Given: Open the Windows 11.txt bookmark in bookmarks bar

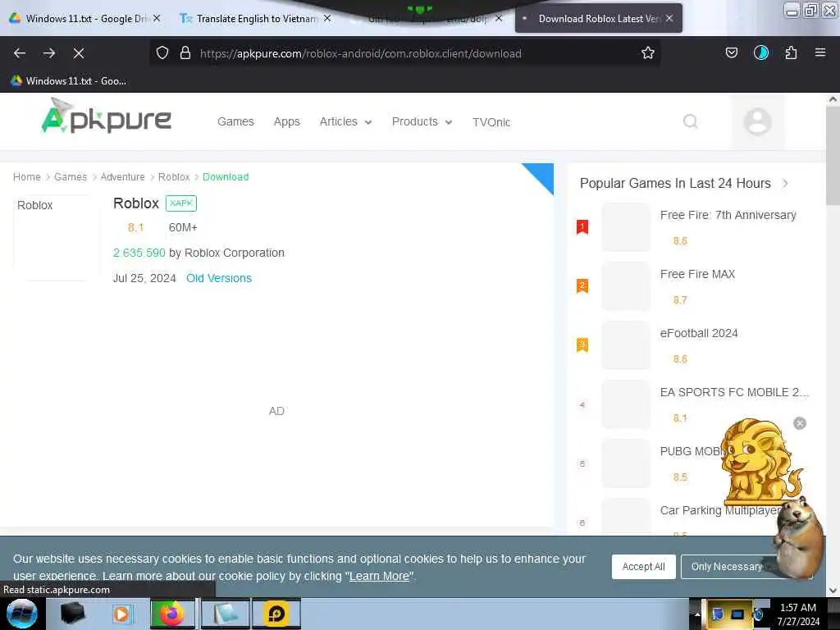Looking at the screenshot, I should (68, 81).
